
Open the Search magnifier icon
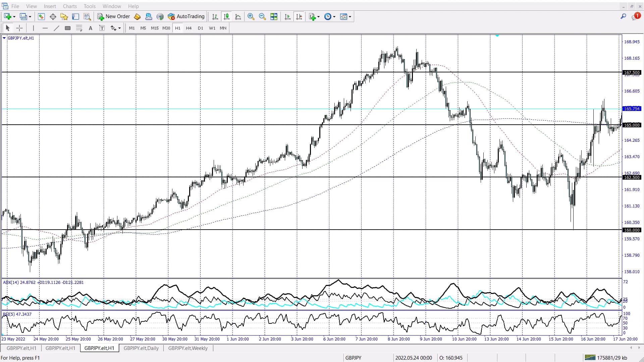[x=623, y=16]
